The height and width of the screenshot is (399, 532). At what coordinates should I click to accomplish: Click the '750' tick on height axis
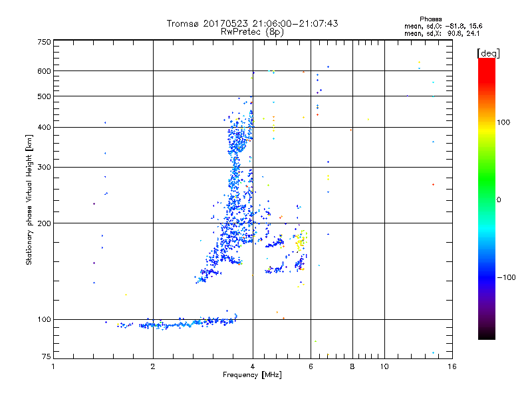click(44, 42)
